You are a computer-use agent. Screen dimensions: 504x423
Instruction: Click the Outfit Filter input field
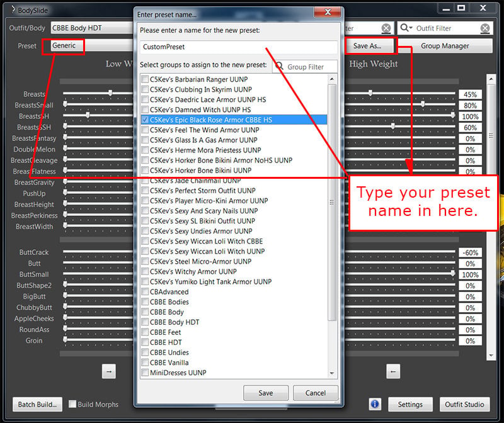[447, 28]
